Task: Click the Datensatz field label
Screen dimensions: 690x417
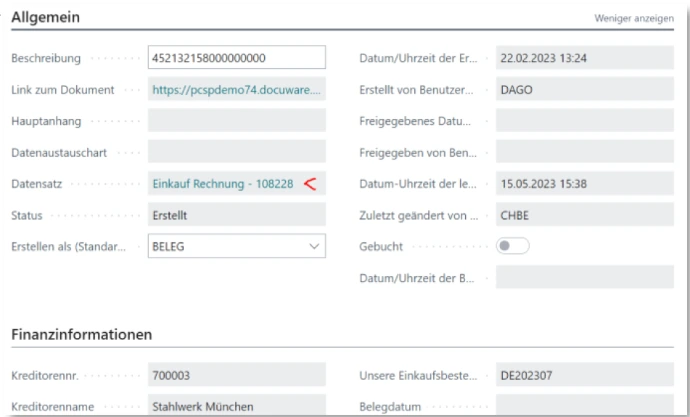Action: tap(37, 184)
